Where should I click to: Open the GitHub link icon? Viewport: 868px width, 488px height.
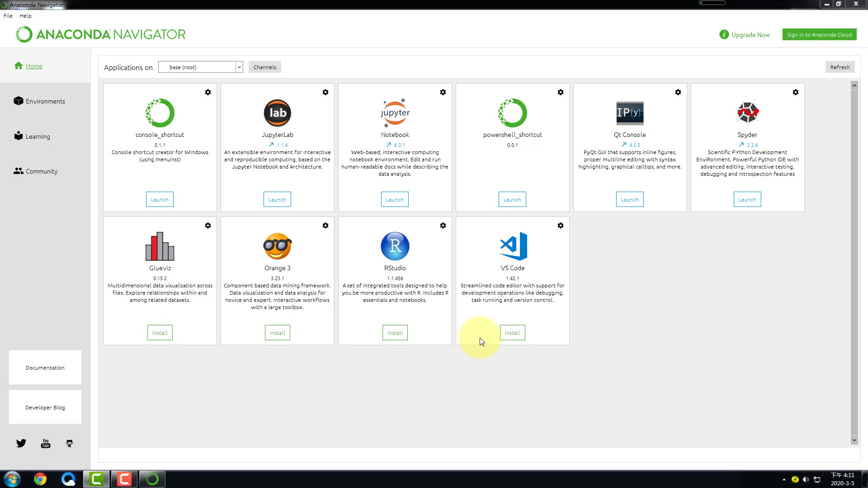click(70, 443)
